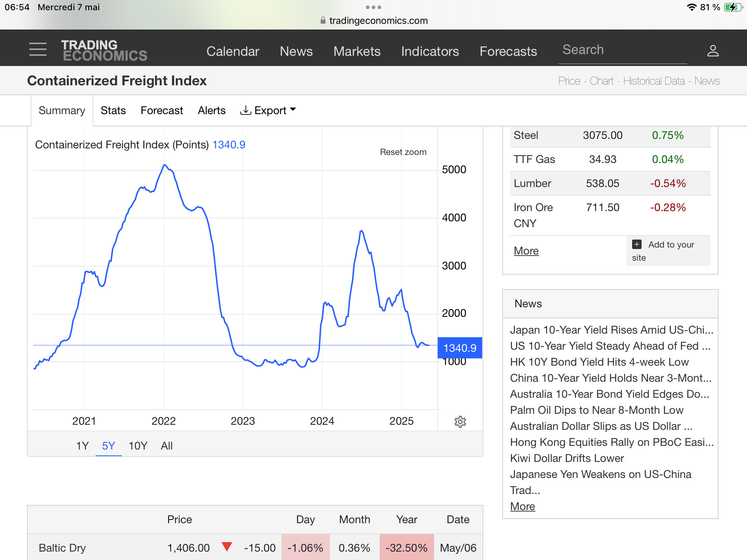Expand the Export dropdown
This screenshot has width=747, height=560.
[x=268, y=110]
